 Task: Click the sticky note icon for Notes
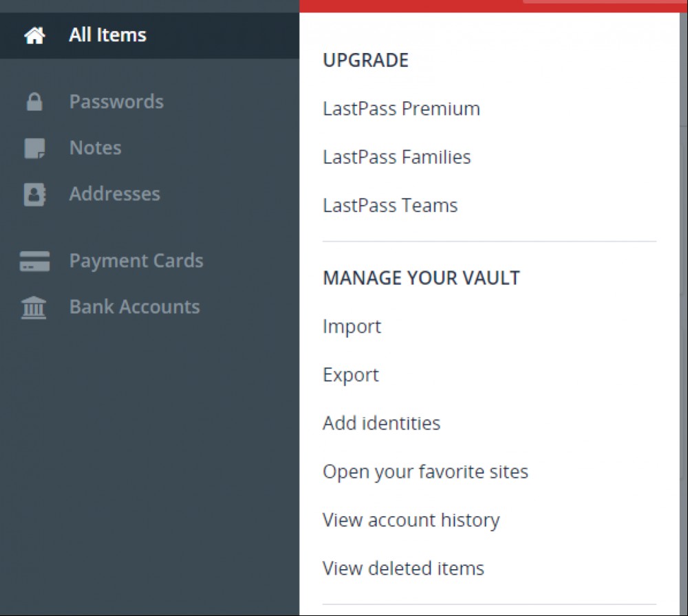34,148
